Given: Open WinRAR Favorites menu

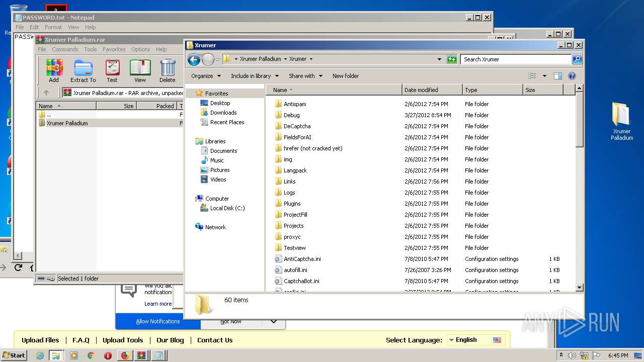Looking at the screenshot, I should 114,49.
